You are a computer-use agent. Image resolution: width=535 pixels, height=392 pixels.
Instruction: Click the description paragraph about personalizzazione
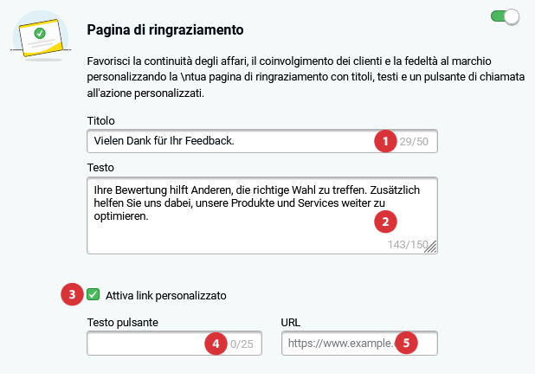click(306, 77)
